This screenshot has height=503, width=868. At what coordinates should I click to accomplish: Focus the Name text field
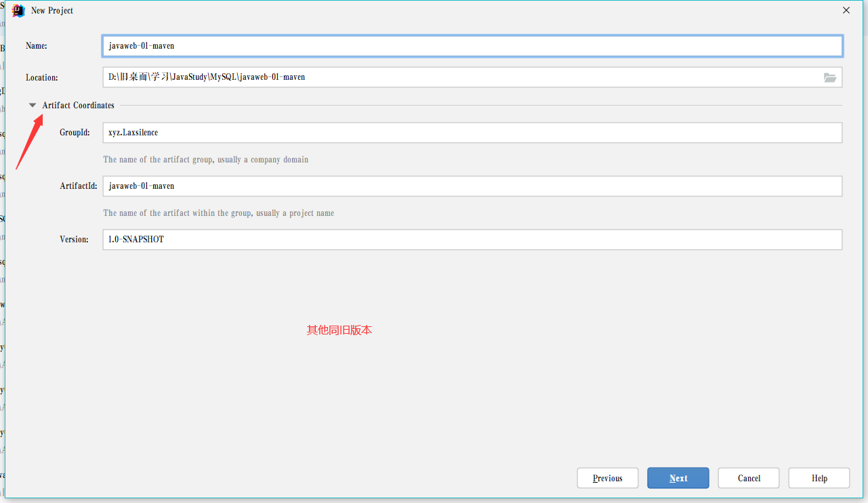click(472, 46)
